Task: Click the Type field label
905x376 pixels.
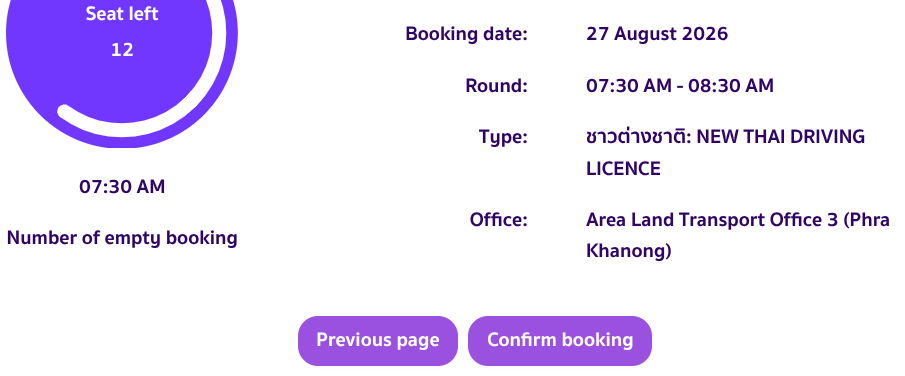Action: pyautogui.click(x=503, y=137)
